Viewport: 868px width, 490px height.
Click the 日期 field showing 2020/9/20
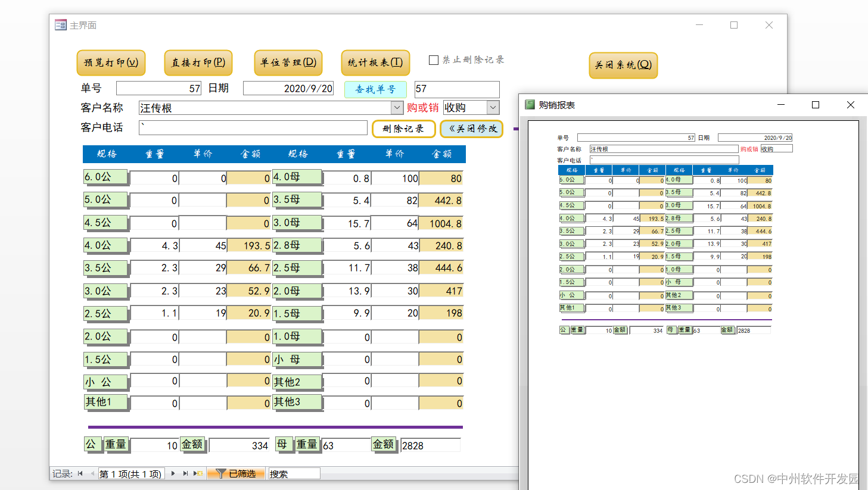pos(288,89)
